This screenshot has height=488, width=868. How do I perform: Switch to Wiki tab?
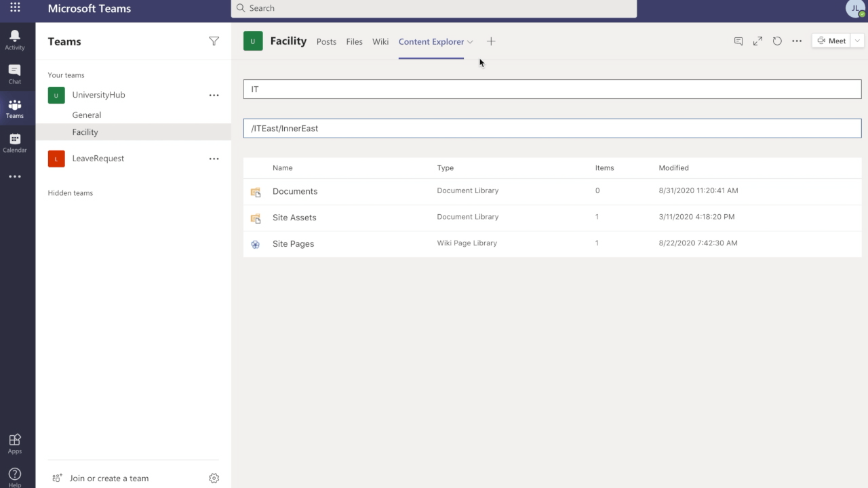point(380,41)
